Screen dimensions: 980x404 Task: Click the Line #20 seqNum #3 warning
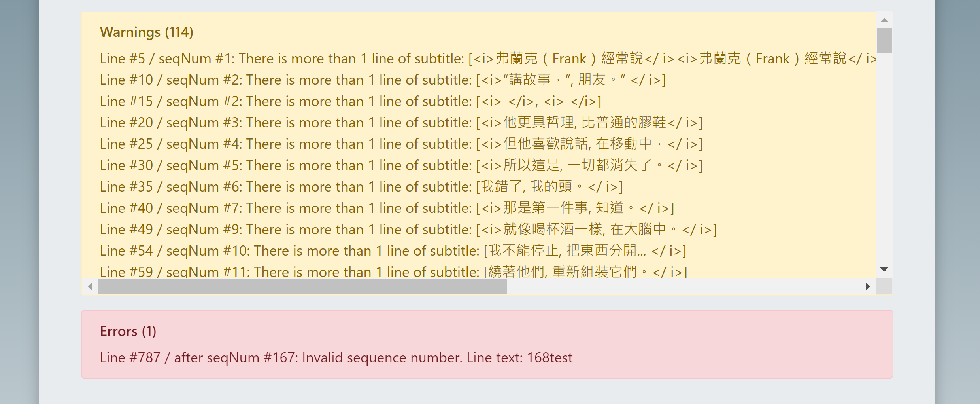[401, 123]
